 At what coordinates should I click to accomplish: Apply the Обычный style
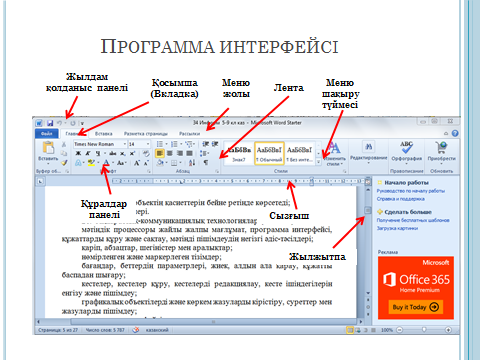[x=269, y=153]
